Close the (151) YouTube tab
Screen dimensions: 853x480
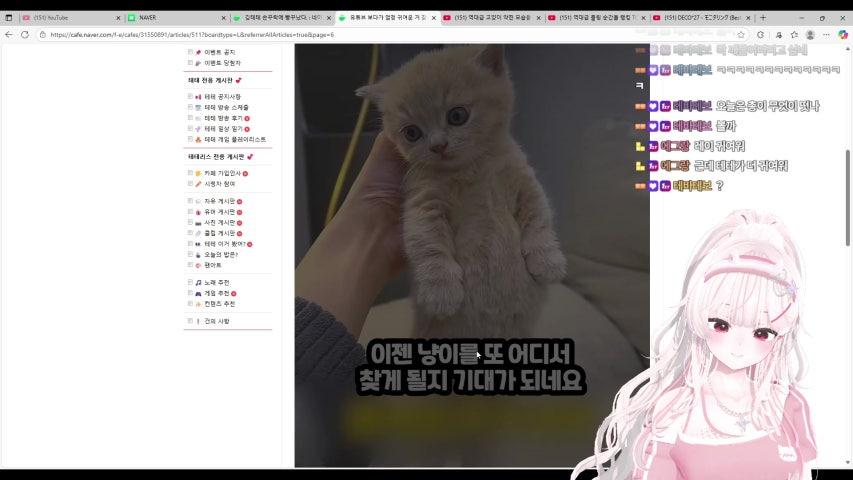[x=118, y=18]
